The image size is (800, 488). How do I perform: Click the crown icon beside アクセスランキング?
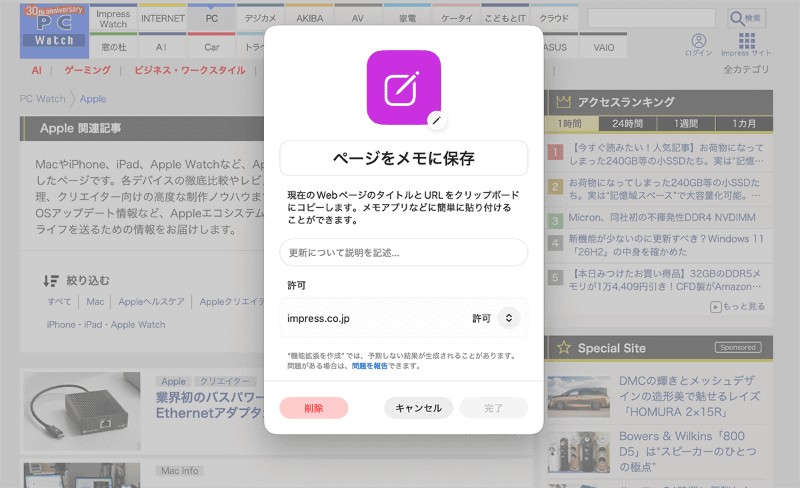coord(563,102)
